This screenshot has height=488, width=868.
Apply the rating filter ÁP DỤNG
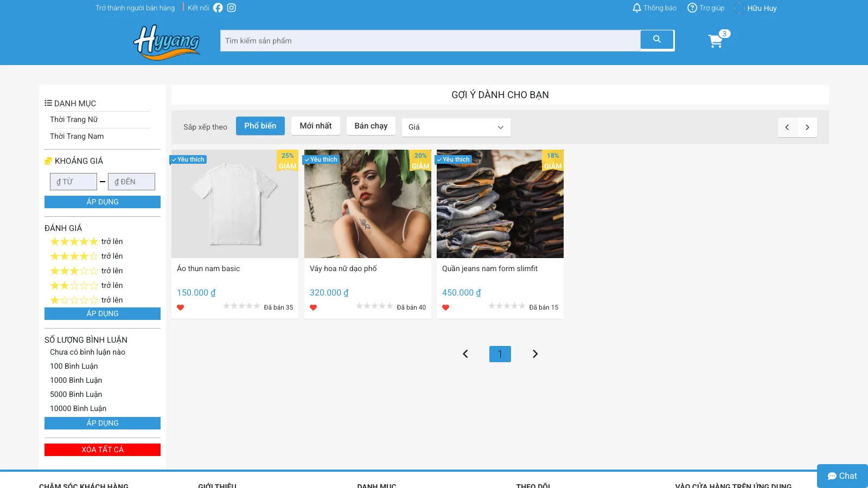[103, 313]
